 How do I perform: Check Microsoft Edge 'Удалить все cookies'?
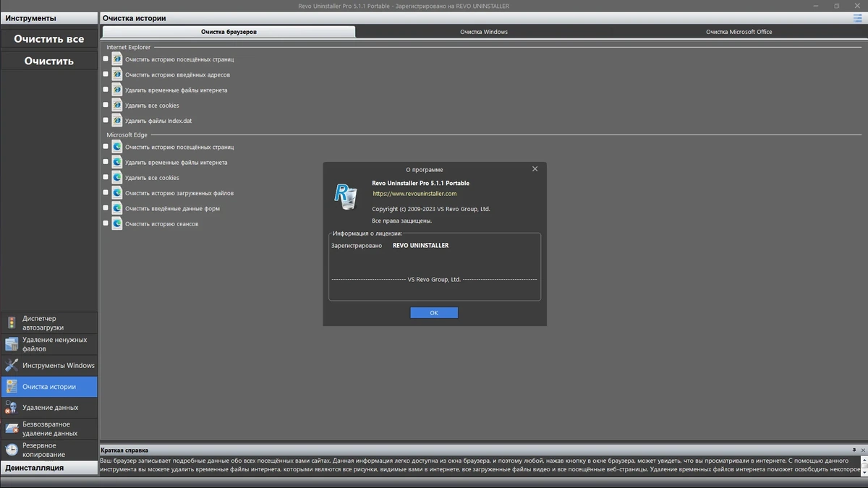point(106,177)
